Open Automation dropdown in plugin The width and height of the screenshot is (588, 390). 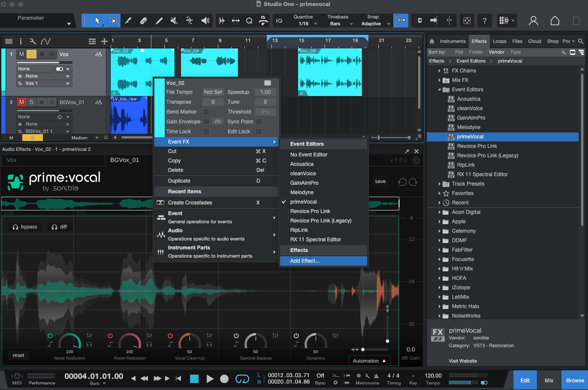[x=369, y=361]
